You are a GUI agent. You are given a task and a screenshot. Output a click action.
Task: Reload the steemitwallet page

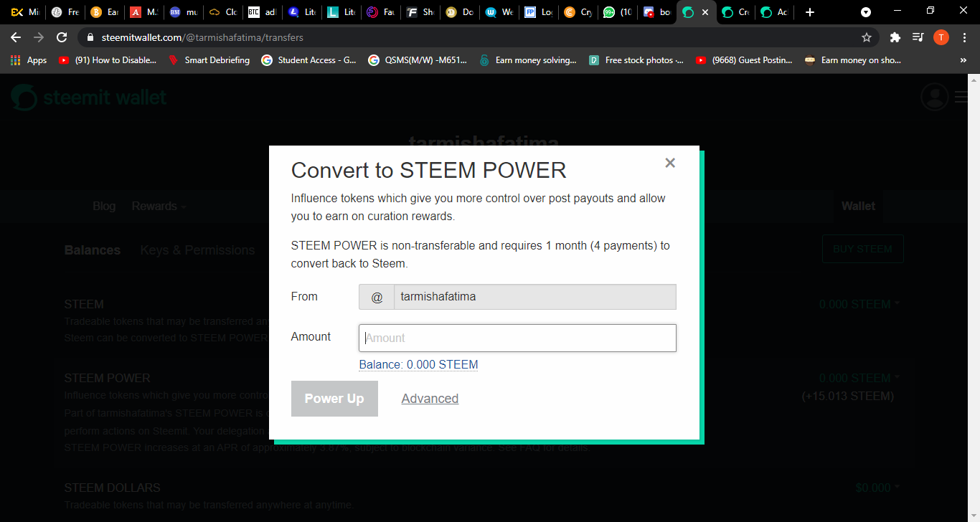click(62, 37)
